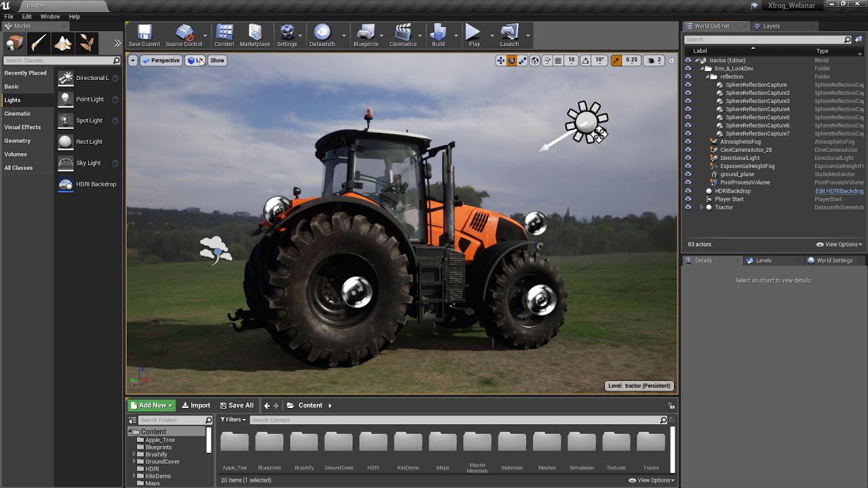Screen dimensions: 868x488
Task: Click the surface snapping icon
Action: [x=547, y=60]
